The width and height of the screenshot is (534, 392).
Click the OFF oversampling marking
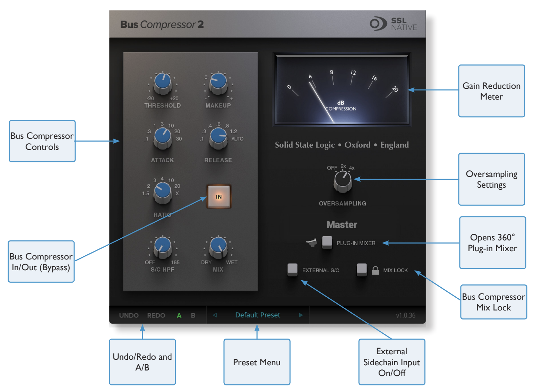[x=332, y=168]
